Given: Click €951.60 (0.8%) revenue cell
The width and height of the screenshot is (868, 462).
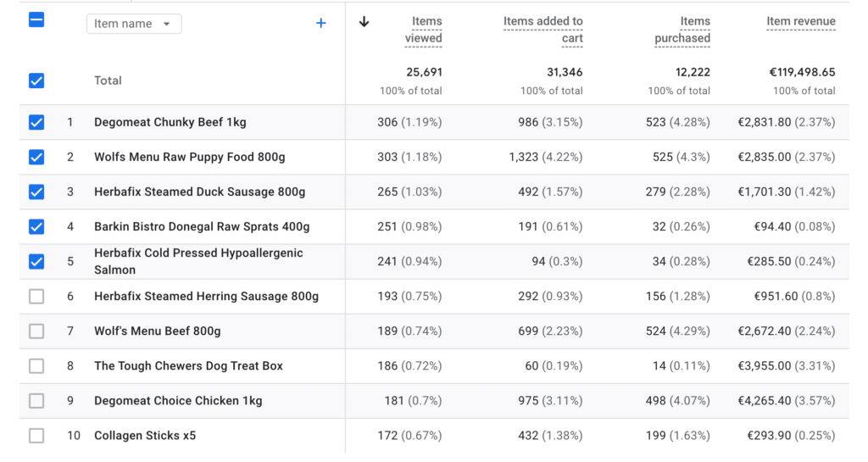Looking at the screenshot, I should 795,297.
